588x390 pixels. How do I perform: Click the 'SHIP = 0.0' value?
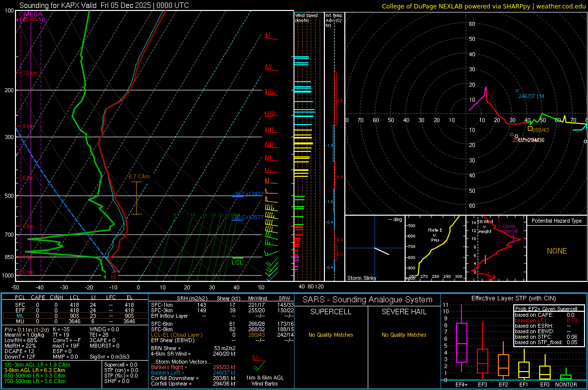click(117, 382)
